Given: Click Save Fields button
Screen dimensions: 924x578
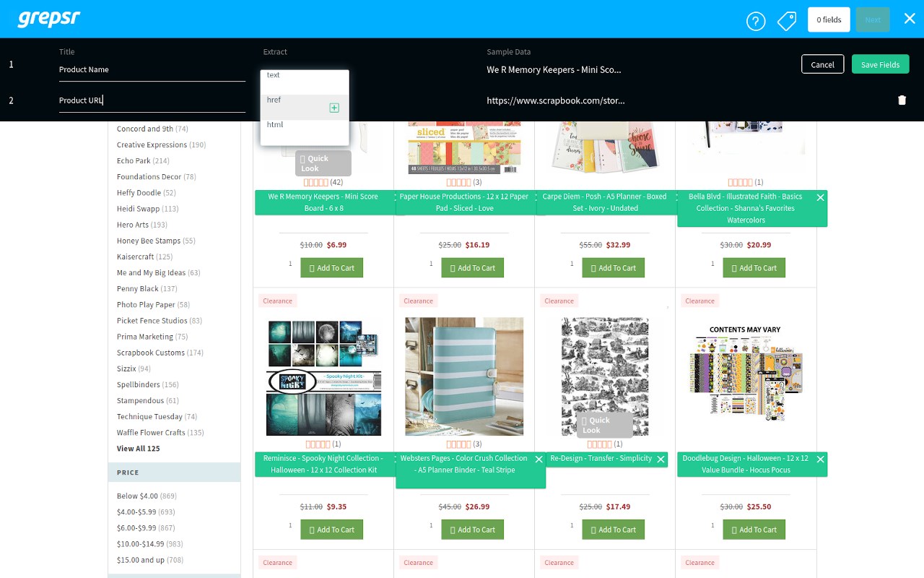Looking at the screenshot, I should (x=880, y=64).
